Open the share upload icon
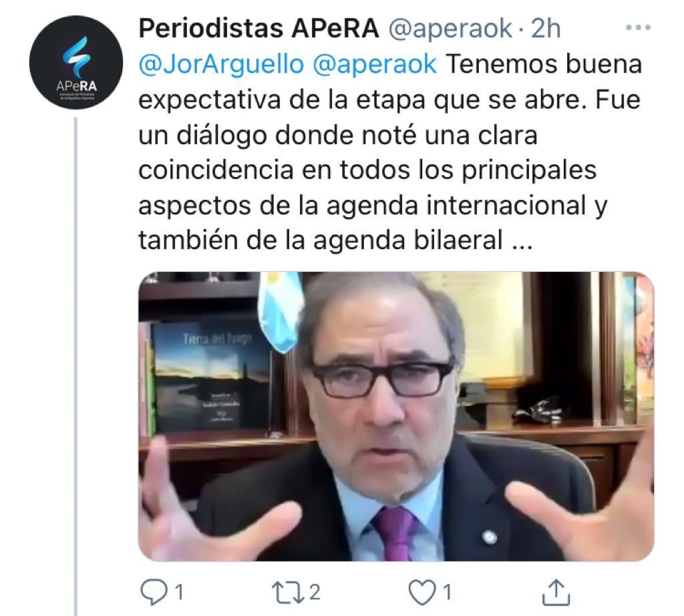 click(556, 592)
